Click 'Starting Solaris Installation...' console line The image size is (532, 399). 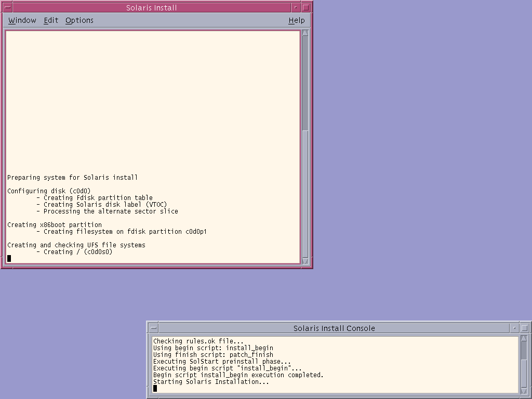point(211,382)
